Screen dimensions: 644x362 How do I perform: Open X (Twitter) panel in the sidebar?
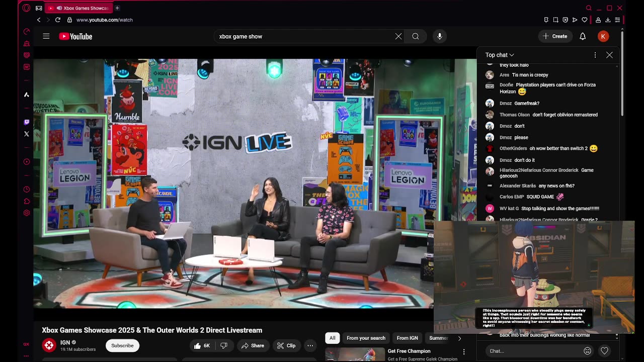pyautogui.click(x=27, y=134)
